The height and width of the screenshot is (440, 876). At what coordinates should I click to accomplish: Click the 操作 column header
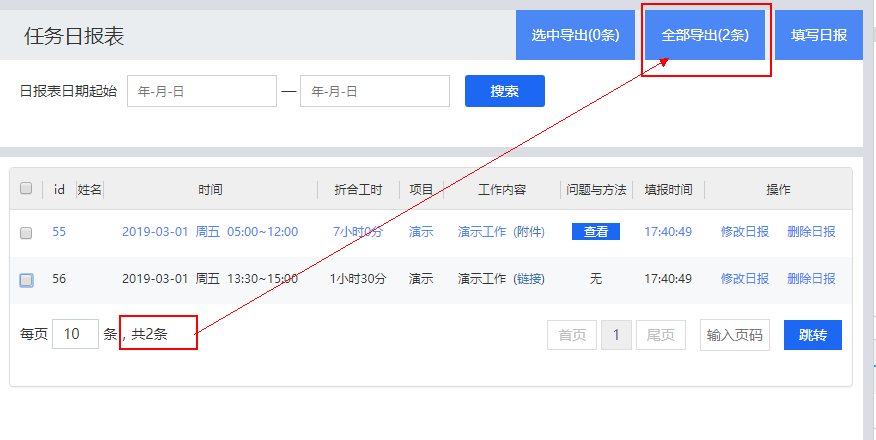tap(778, 190)
